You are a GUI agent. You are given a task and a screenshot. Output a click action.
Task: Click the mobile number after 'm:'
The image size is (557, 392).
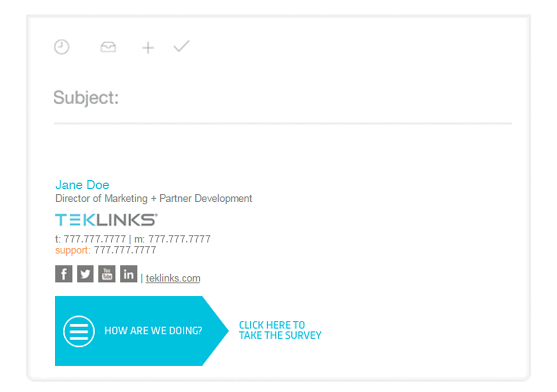tap(179, 239)
